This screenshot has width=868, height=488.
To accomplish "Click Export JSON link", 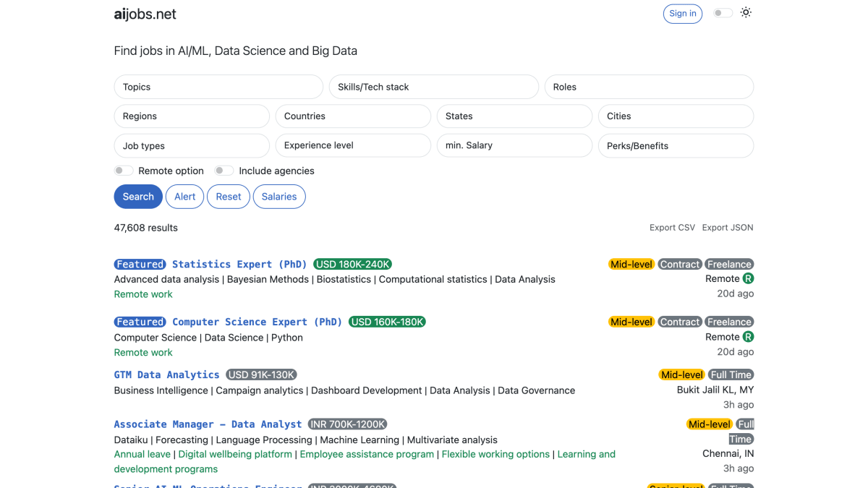I will click(x=728, y=228).
